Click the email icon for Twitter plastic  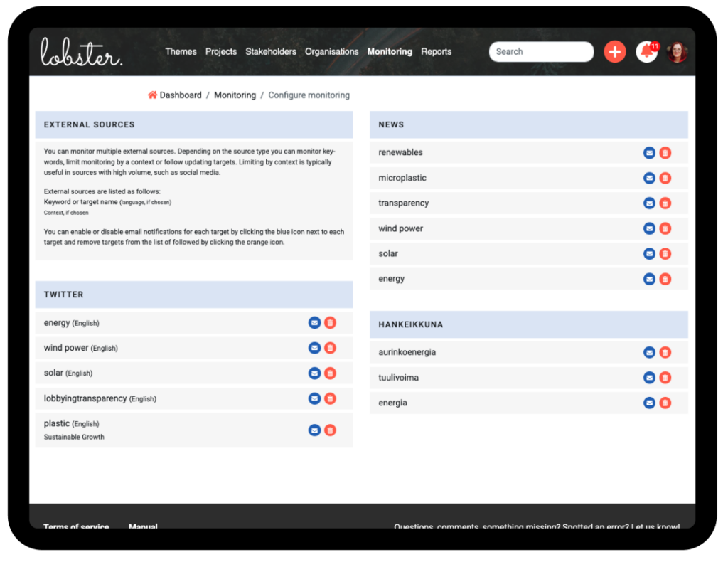314,430
